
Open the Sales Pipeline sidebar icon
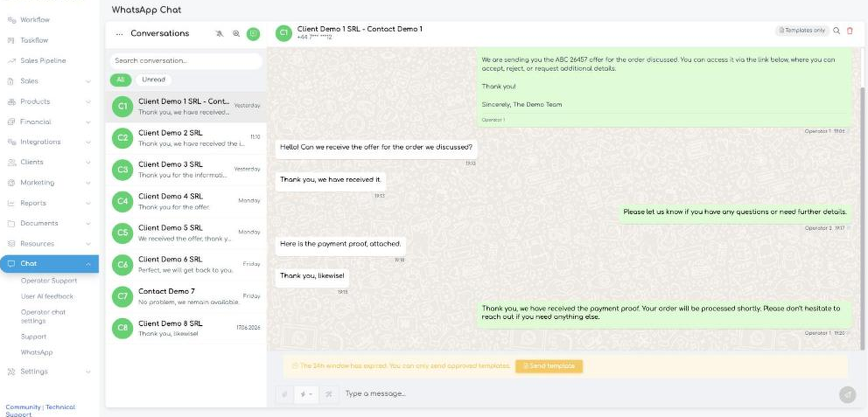[x=12, y=61]
